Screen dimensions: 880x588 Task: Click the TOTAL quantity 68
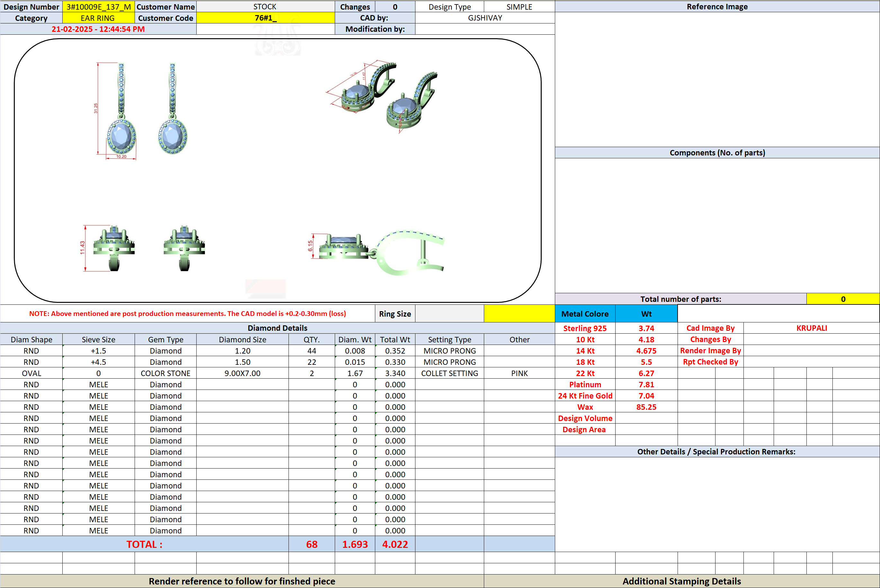pos(312,544)
